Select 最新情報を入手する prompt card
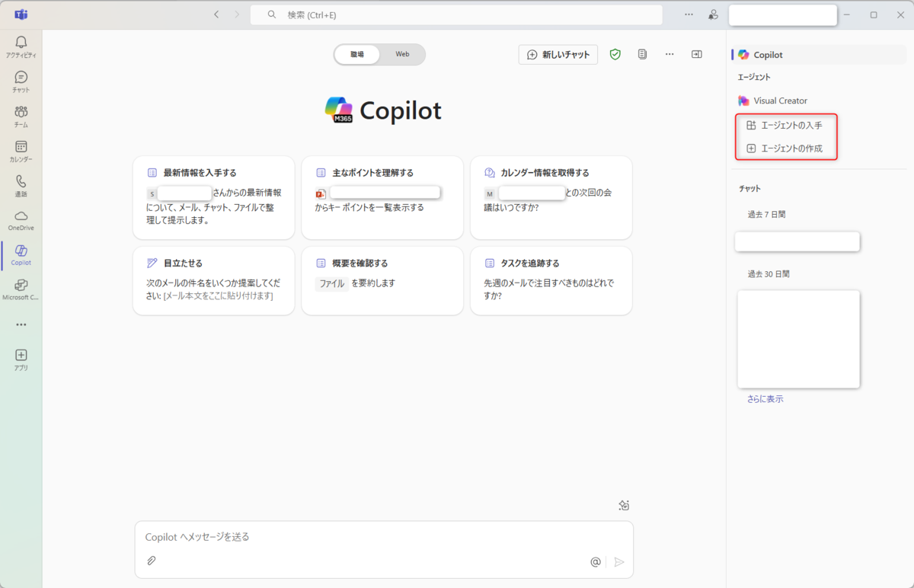914x588 pixels. [213, 197]
